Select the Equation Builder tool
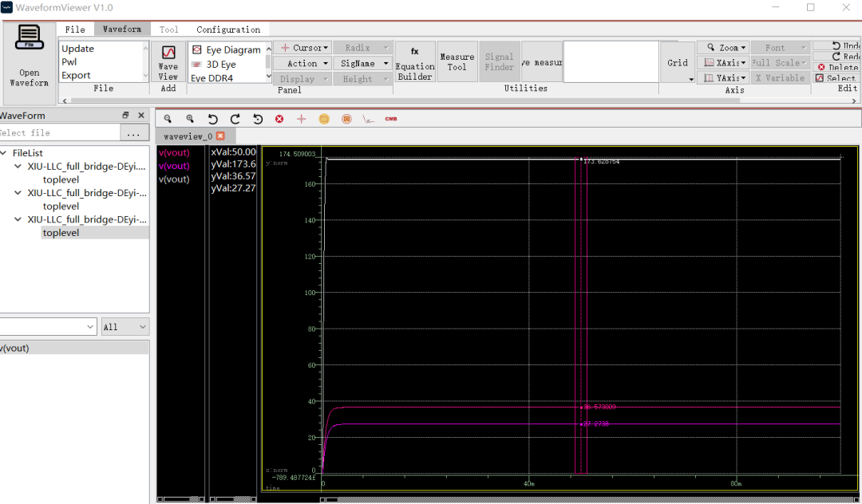The width and height of the screenshot is (862, 504). (415, 61)
